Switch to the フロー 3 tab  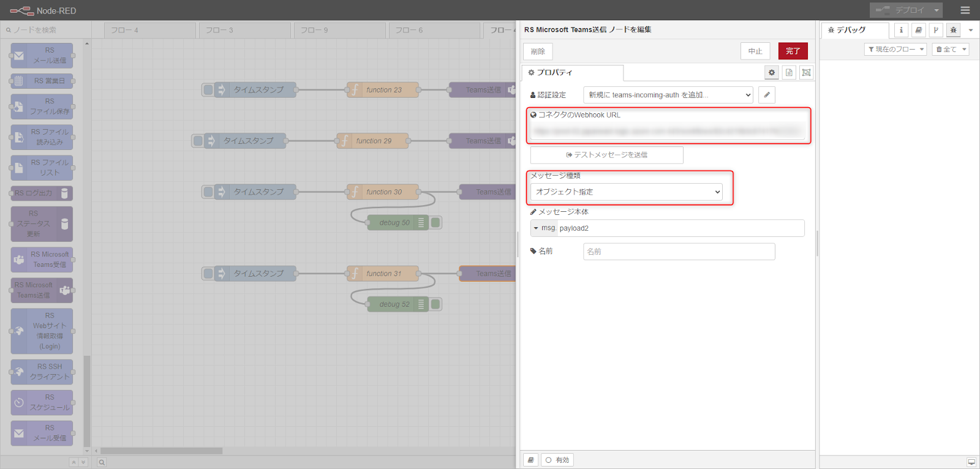click(245, 30)
